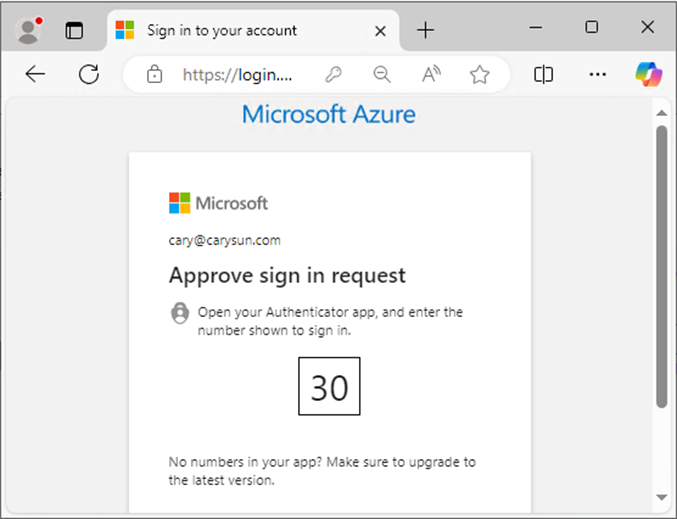Open the browser profile avatar
This screenshot has height=519, width=677.
pyautogui.click(x=28, y=31)
